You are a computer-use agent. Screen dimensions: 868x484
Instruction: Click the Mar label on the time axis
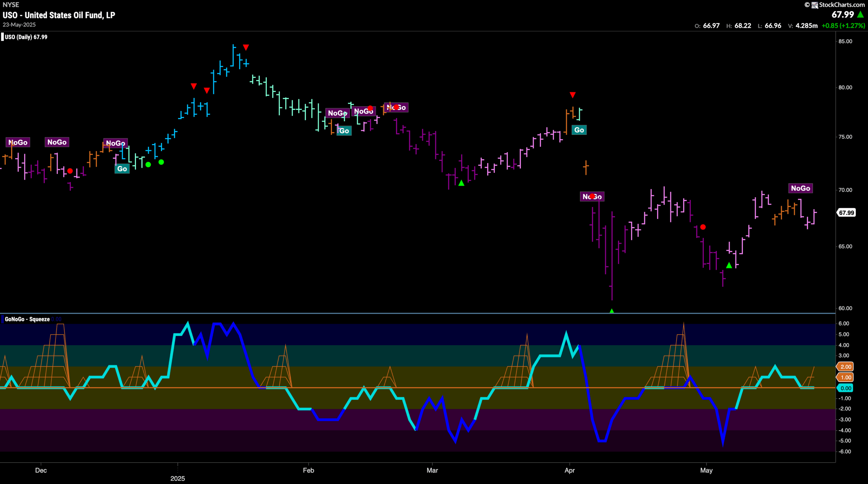point(432,470)
